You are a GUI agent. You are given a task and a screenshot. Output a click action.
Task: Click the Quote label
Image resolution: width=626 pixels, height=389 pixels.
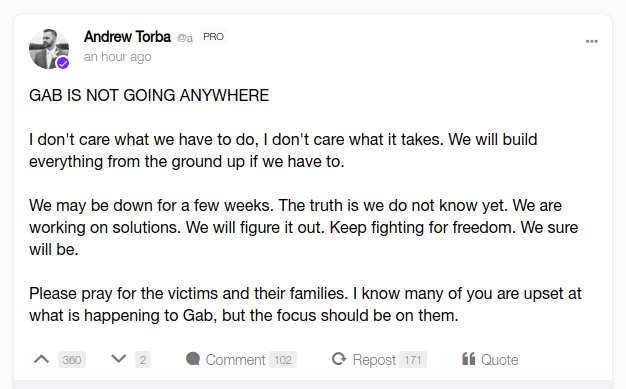pyautogui.click(x=499, y=360)
